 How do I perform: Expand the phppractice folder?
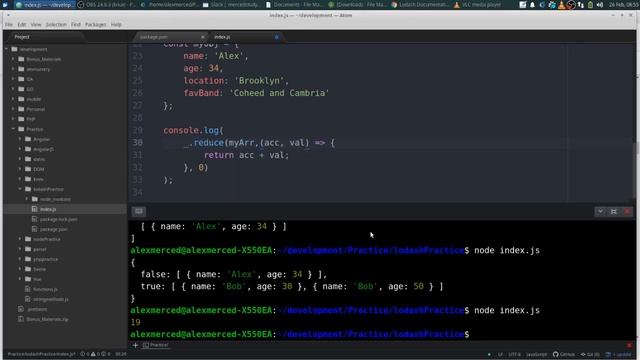pyautogui.click(x=20, y=259)
